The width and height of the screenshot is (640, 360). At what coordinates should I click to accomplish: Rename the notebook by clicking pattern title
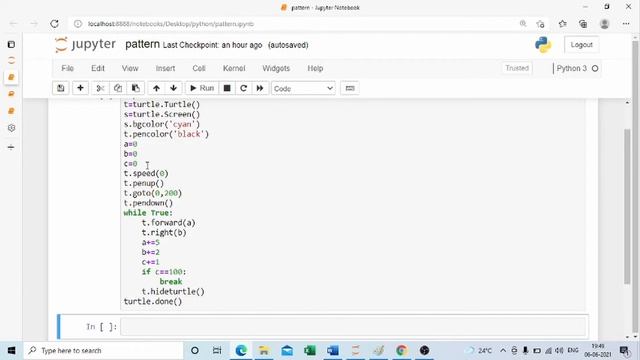pyautogui.click(x=142, y=44)
